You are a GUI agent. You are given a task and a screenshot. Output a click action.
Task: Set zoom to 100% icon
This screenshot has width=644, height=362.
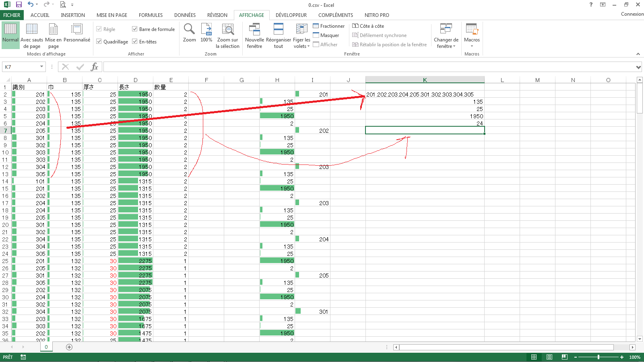click(206, 29)
